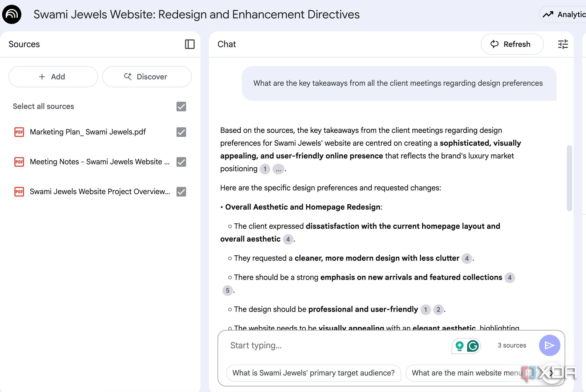Open the Meeting Notes PDF source
The image size is (586, 392).
tap(100, 162)
